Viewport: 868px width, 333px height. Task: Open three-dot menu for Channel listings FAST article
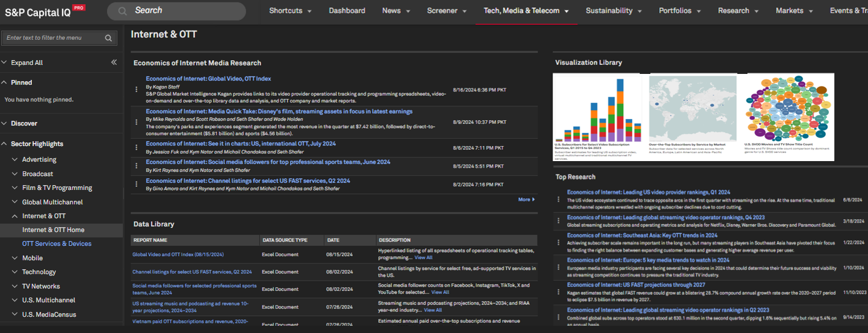pos(137,185)
